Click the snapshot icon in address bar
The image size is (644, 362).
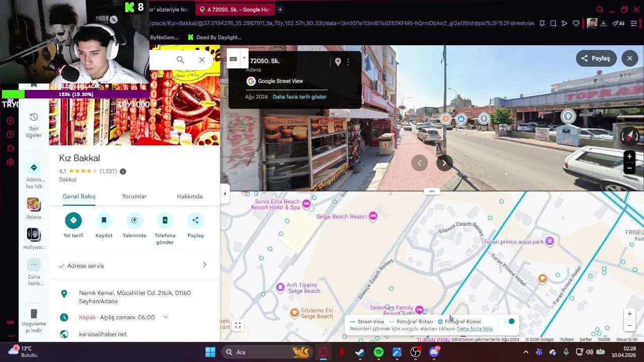[553, 23]
